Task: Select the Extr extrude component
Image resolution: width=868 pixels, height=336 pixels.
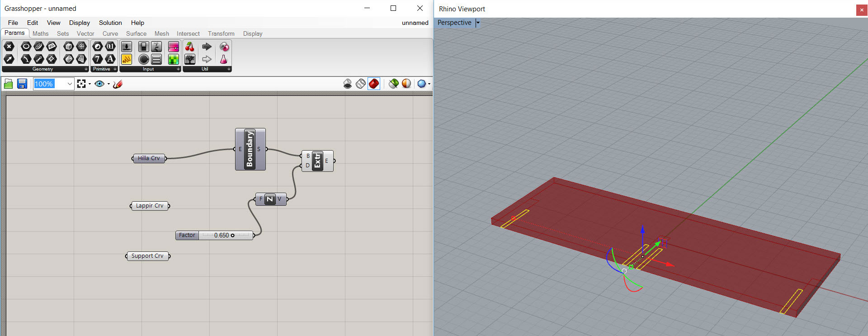Action: [317, 161]
